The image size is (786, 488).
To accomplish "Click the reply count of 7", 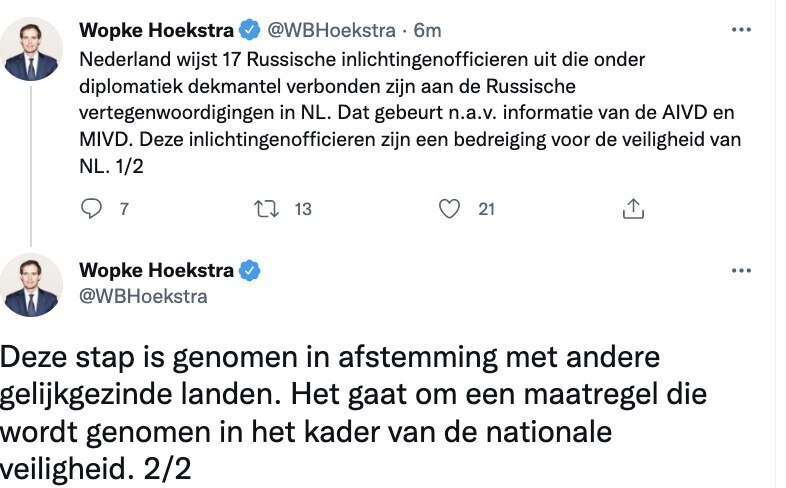I will pyautogui.click(x=124, y=209).
